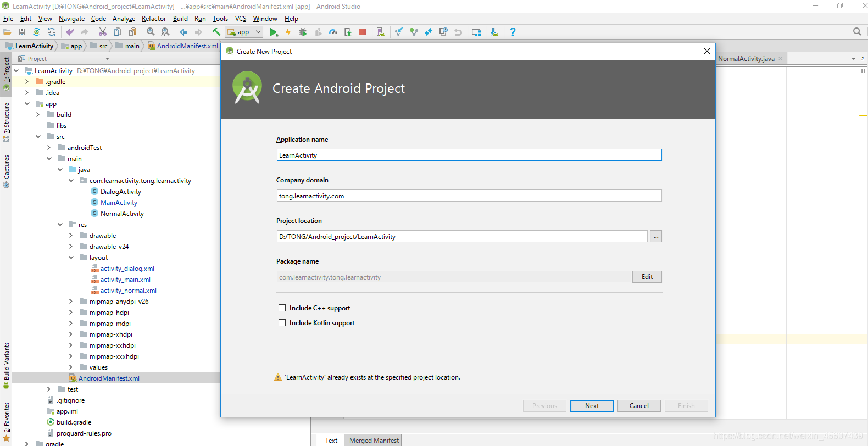Viewport: 868px width, 446px height.
Task: Expand the .gradle folder
Action: coord(27,82)
